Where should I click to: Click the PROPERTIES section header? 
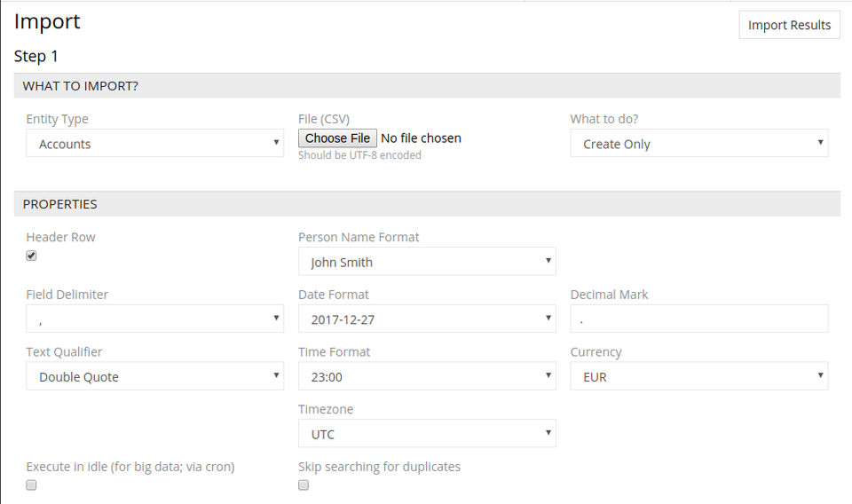pos(59,204)
